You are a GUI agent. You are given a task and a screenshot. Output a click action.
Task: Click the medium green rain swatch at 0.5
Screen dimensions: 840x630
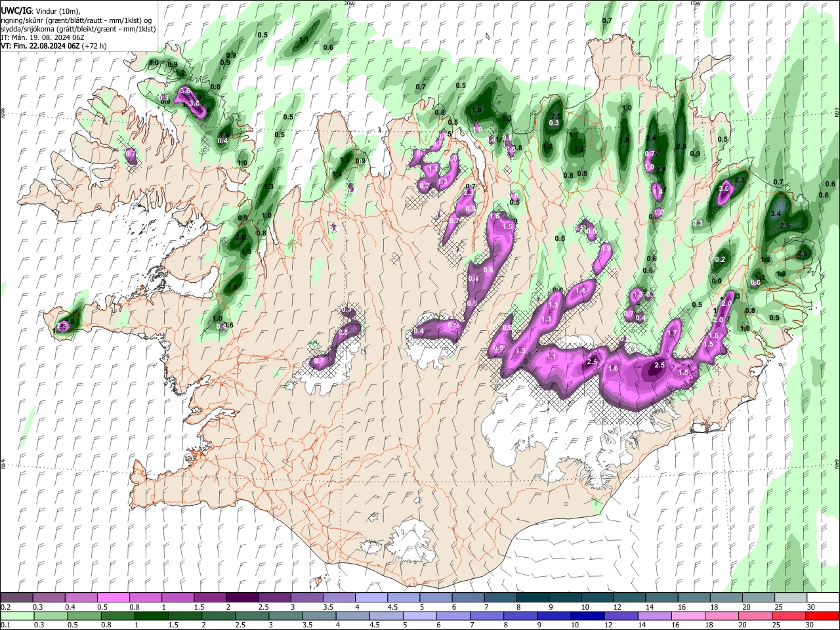point(84,616)
